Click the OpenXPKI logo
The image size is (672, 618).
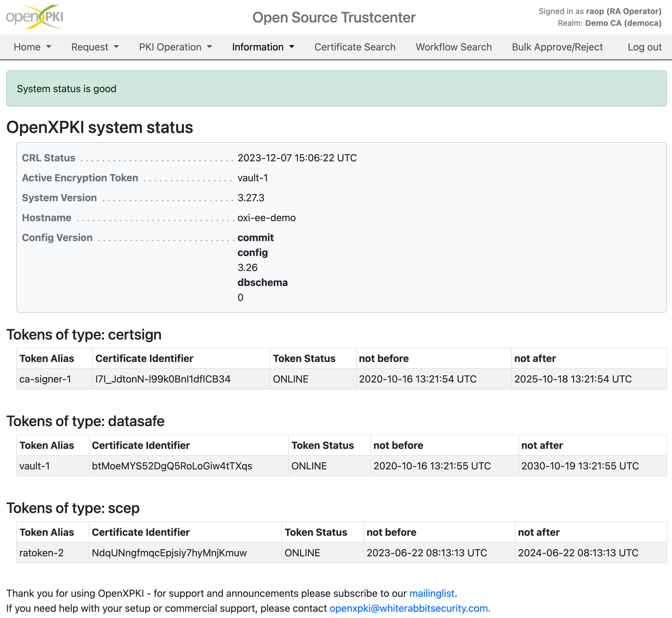tap(35, 17)
